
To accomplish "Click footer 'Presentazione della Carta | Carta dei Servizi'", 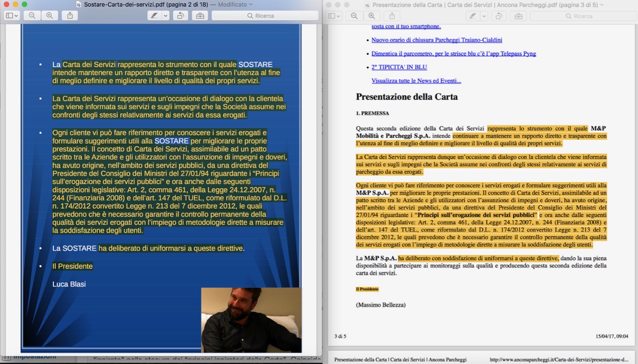I will [x=400, y=360].
